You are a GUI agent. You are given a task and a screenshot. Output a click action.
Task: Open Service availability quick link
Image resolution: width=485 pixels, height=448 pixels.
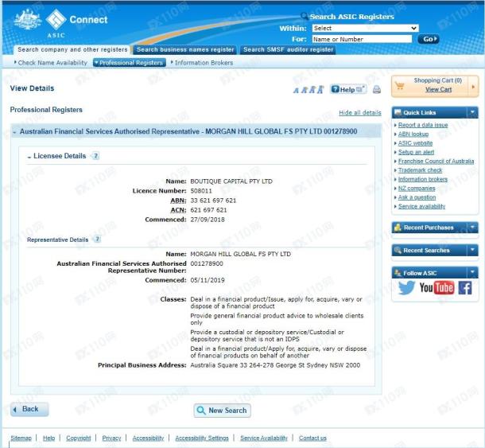tap(421, 206)
